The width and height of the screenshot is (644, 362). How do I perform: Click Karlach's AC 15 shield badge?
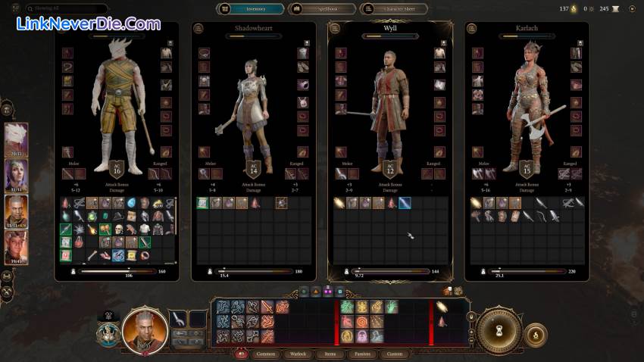pos(527,168)
